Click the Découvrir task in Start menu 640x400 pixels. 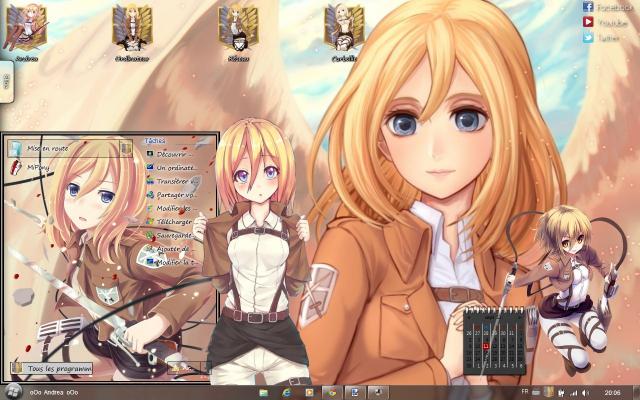coord(175,155)
